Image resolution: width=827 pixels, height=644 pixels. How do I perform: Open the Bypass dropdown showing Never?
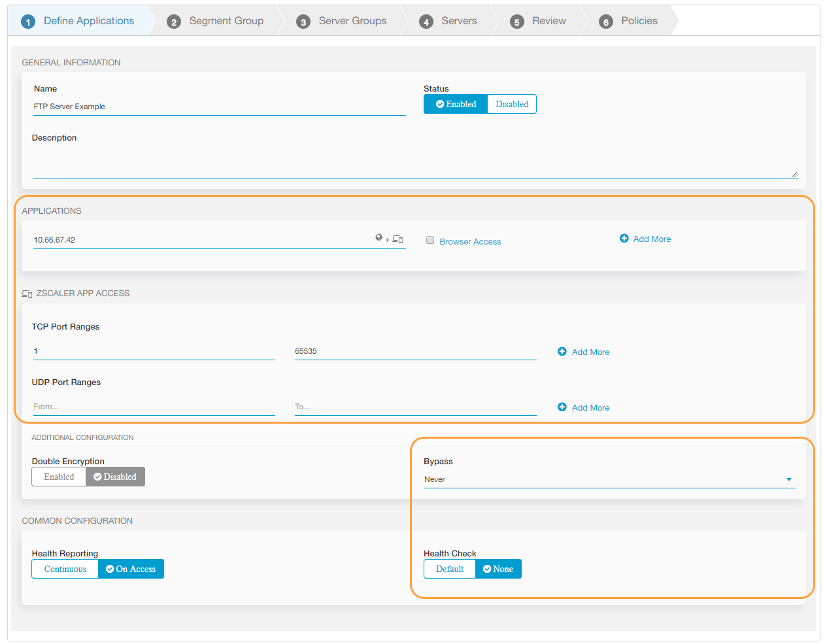(x=608, y=479)
